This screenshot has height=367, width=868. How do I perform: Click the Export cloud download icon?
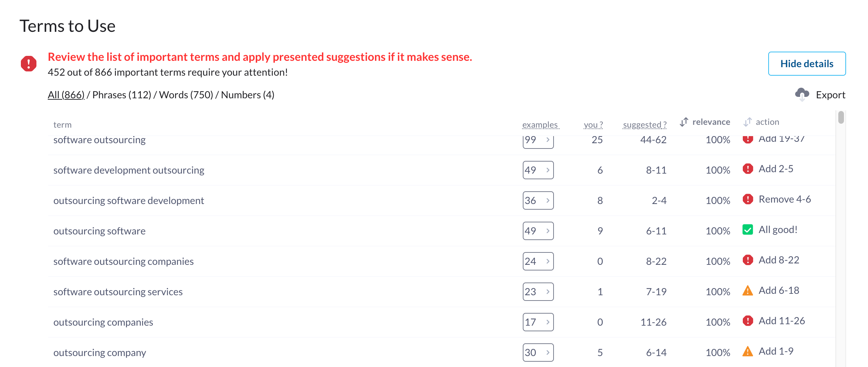tap(802, 94)
